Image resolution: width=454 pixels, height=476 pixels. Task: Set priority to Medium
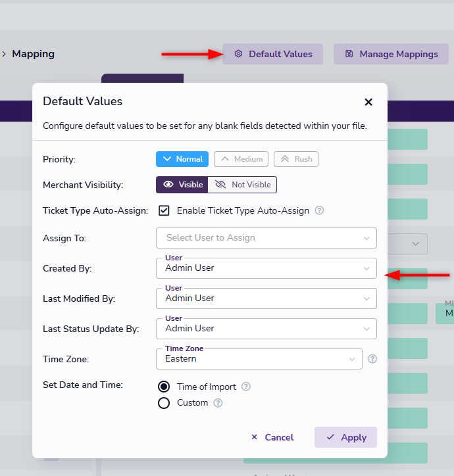click(x=241, y=159)
